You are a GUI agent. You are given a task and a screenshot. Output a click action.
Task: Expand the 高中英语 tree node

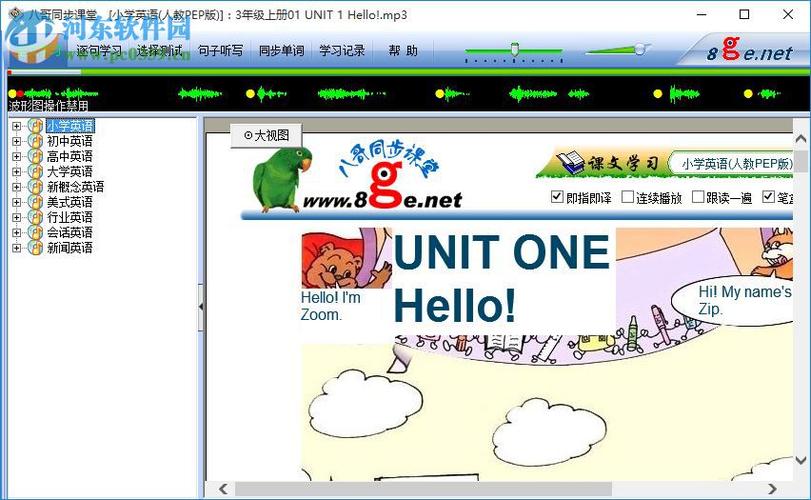(x=17, y=157)
